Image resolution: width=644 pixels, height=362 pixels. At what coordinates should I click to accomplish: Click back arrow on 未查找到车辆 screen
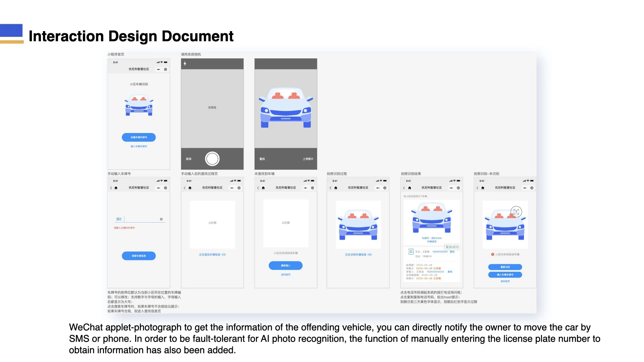[258, 188]
